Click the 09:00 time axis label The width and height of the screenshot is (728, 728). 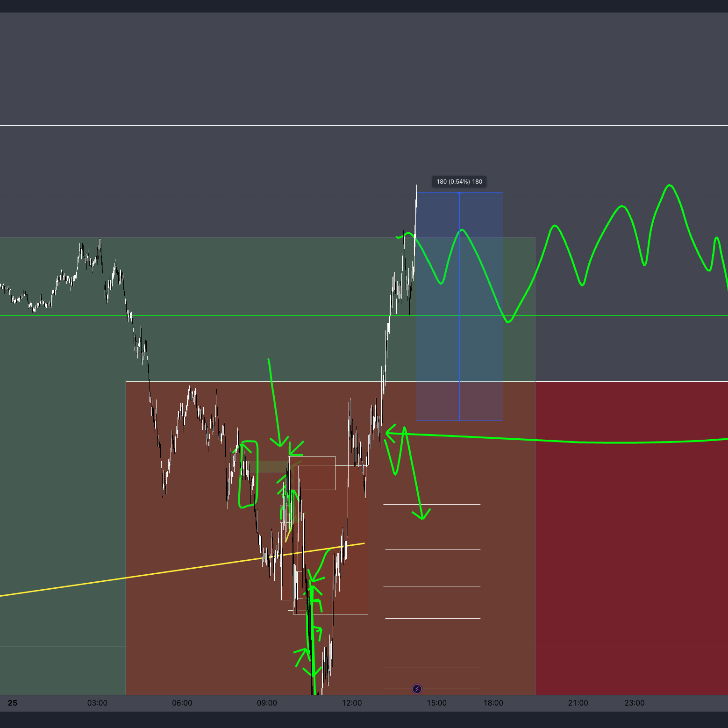tap(267, 703)
